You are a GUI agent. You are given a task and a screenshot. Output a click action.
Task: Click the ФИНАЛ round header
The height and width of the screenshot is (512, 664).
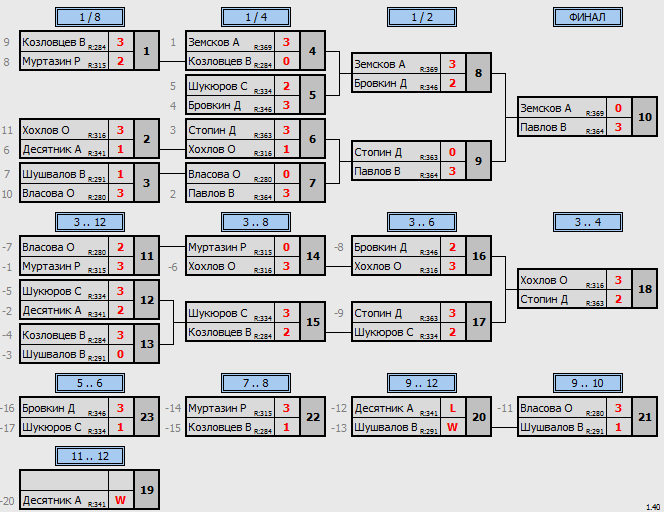[x=588, y=17]
